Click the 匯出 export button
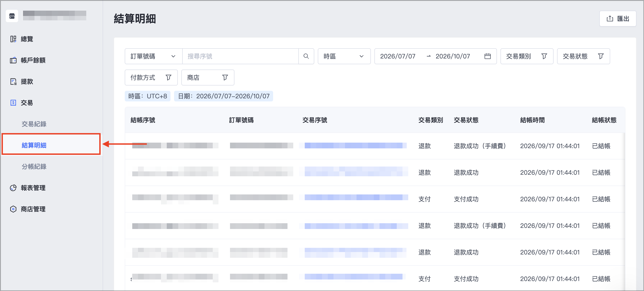The height and width of the screenshot is (291, 644). [617, 19]
